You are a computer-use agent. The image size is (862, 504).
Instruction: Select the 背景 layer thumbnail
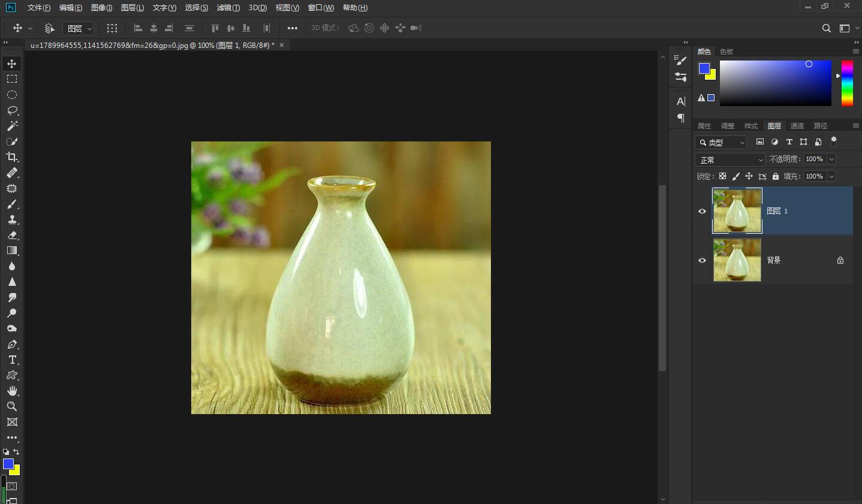(737, 260)
